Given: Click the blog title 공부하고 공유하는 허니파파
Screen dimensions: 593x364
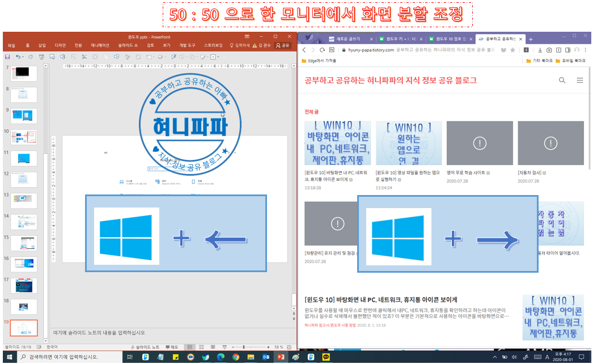Looking at the screenshot, I should click(390, 80).
